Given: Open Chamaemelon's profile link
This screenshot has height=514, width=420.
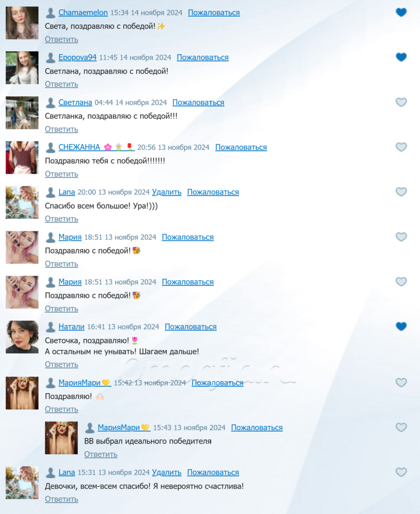Looking at the screenshot, I should pos(83,12).
